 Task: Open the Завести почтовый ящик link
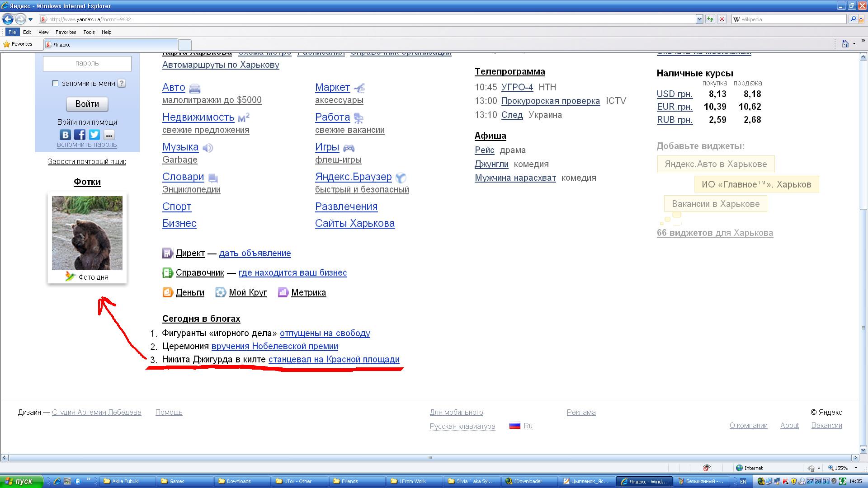coord(87,161)
